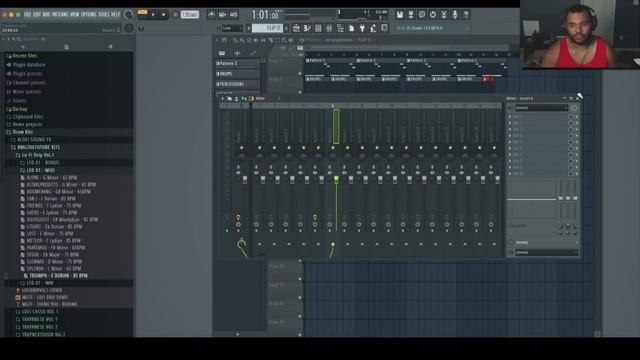This screenshot has width=640, height=360.
Task: Open the EDIT menu
Action: 36,14
